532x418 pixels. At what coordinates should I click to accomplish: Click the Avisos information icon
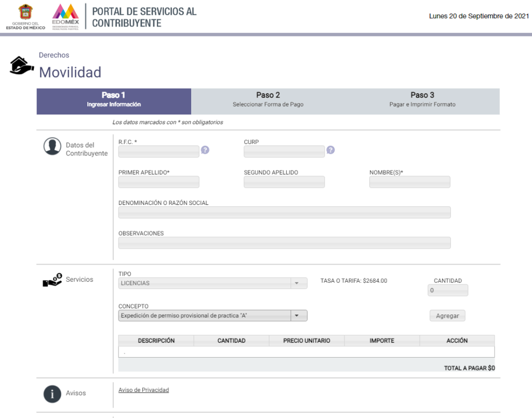[52, 394]
